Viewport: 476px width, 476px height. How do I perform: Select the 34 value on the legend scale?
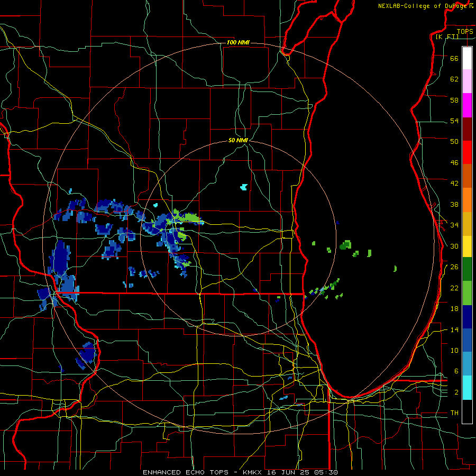click(454, 225)
